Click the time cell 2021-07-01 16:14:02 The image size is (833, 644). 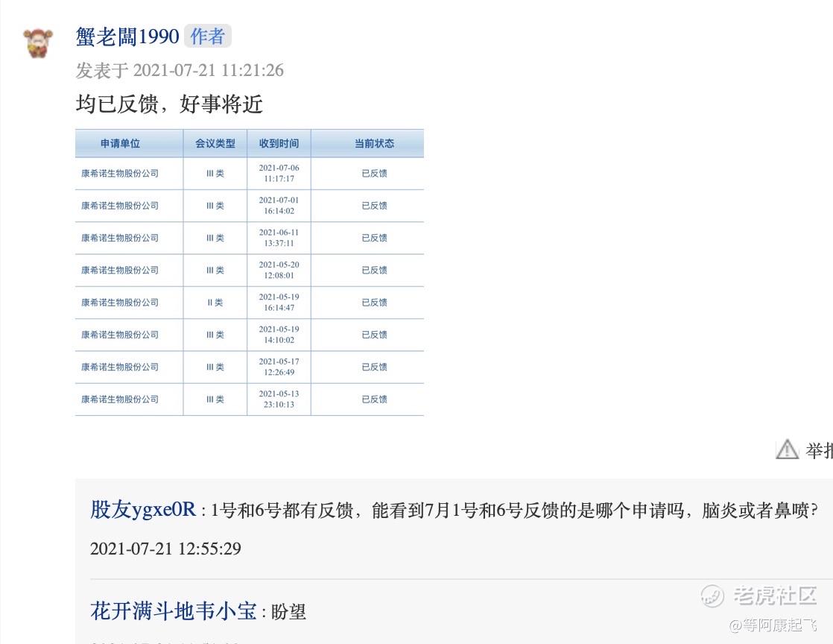(279, 206)
